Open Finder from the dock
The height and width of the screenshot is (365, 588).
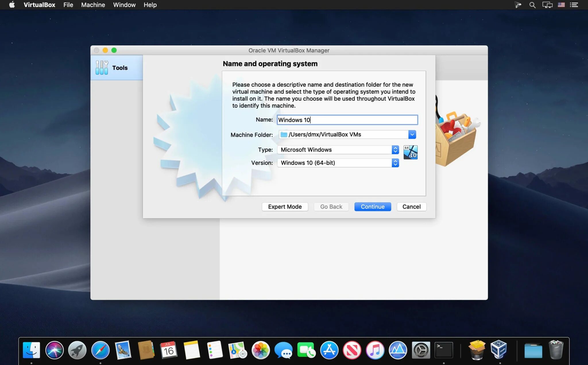31,350
